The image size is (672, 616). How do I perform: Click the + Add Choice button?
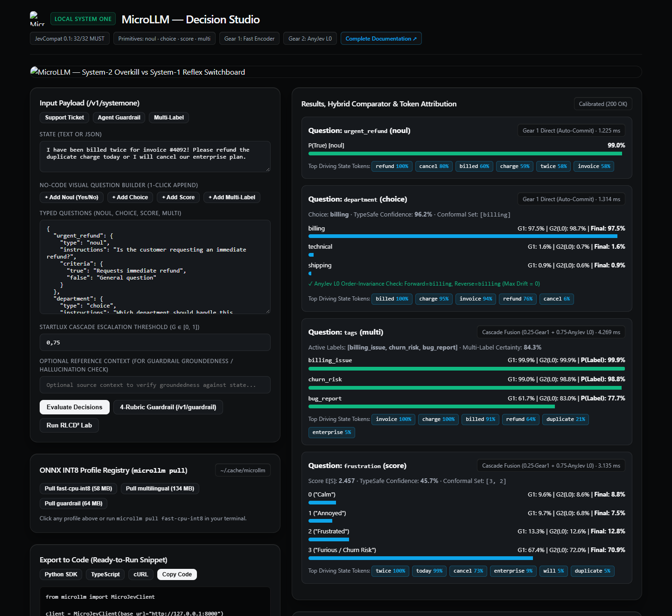[x=130, y=197]
